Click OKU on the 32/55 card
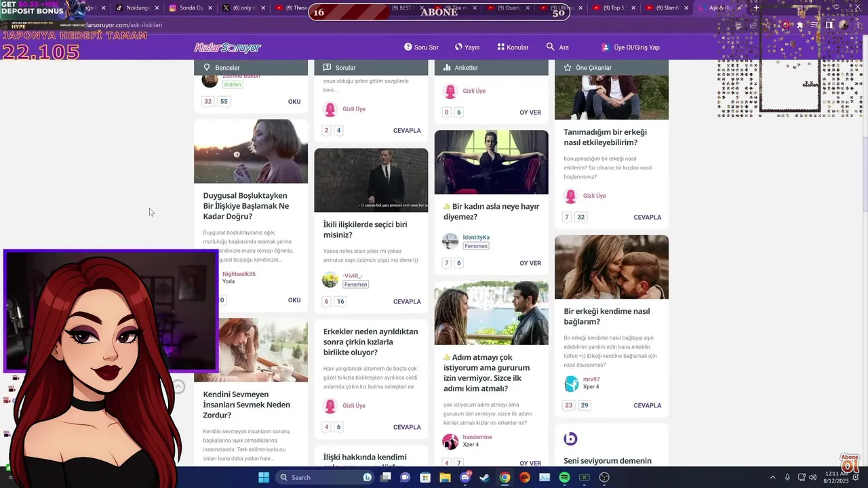Image resolution: width=868 pixels, height=488 pixels. [x=294, y=102]
